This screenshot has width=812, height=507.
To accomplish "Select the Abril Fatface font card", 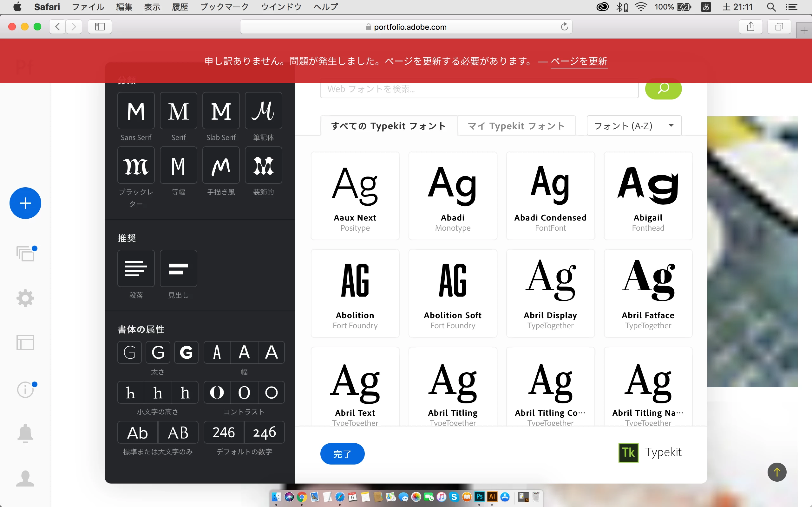I will point(648,293).
